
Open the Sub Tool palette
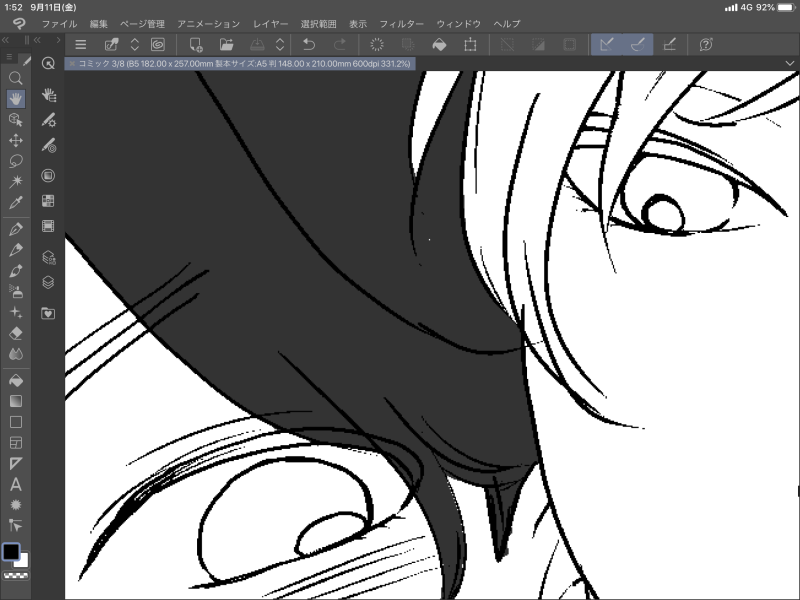click(48, 95)
